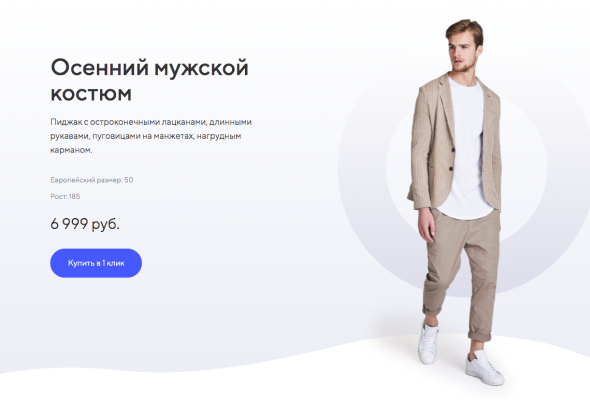Click the beige trousers on the model
The image size is (590, 400).
[461, 271]
